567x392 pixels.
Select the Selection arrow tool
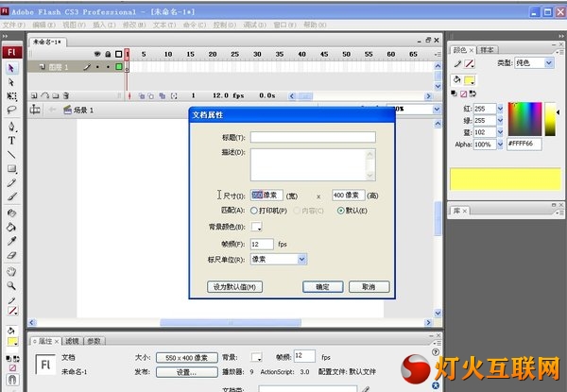(11, 68)
